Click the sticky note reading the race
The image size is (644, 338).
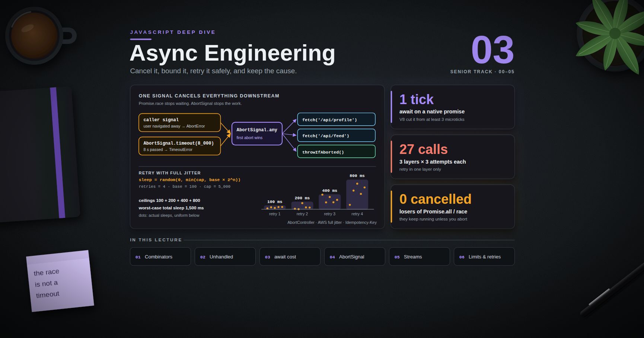pos(60,281)
